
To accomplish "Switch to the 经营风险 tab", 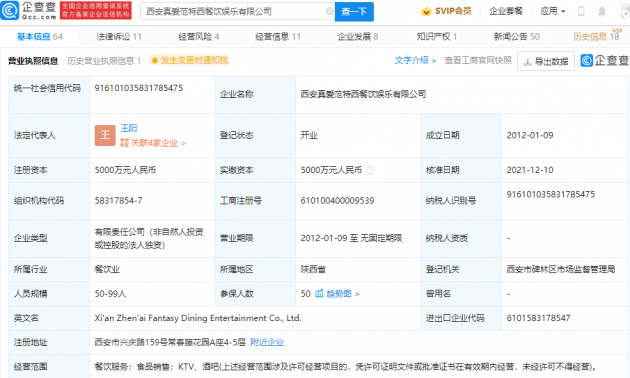I will coord(198,37).
